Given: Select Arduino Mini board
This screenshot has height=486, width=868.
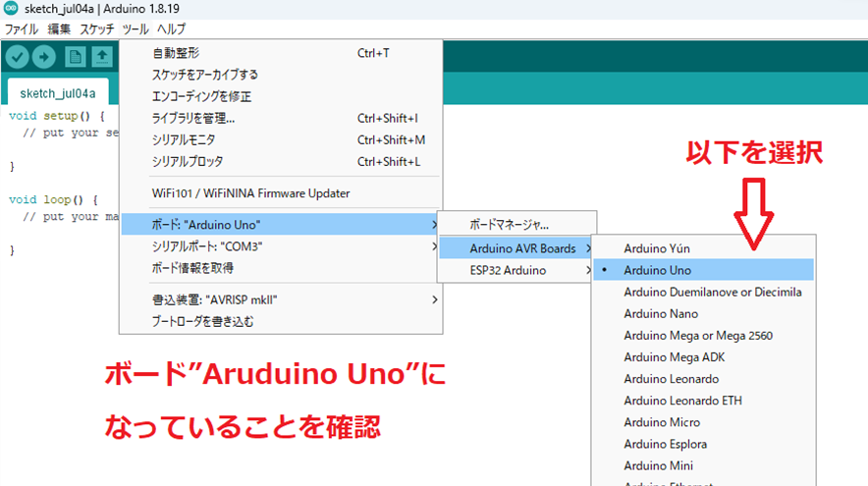Looking at the screenshot, I should [703, 465].
